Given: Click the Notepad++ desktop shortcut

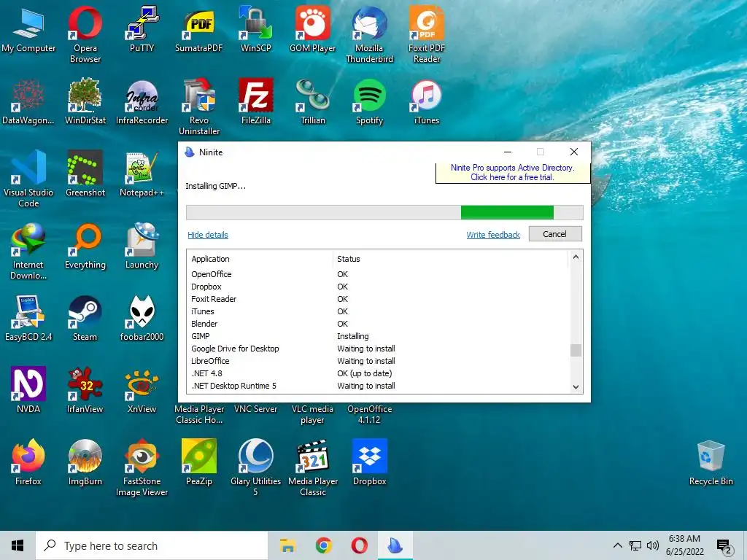Looking at the screenshot, I should tap(142, 174).
